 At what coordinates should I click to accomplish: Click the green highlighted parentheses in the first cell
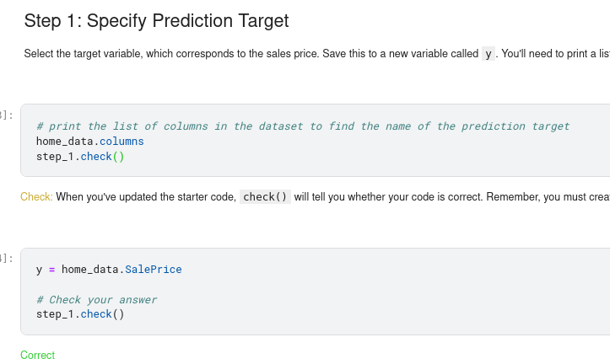(118, 157)
